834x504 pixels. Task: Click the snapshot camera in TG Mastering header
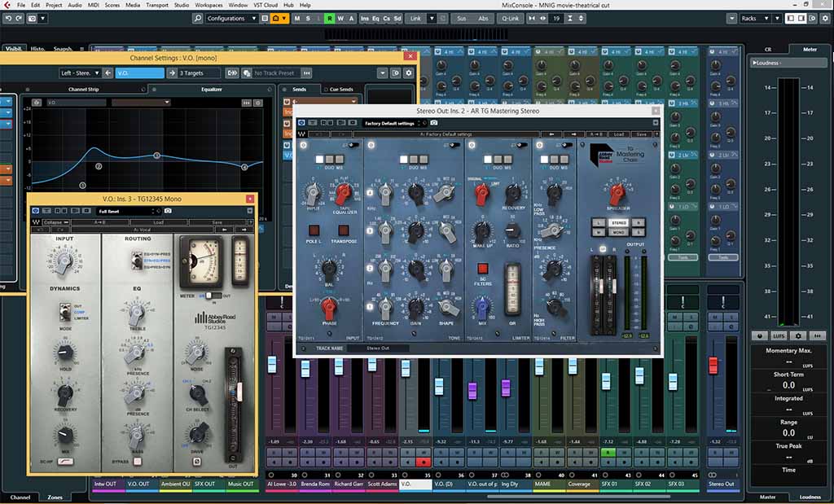click(x=434, y=123)
